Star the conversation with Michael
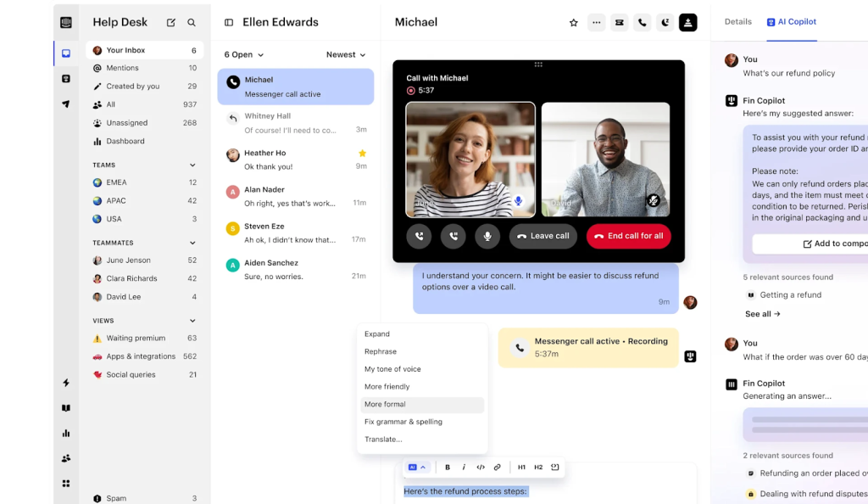Image resolution: width=868 pixels, height=504 pixels. [x=574, y=22]
